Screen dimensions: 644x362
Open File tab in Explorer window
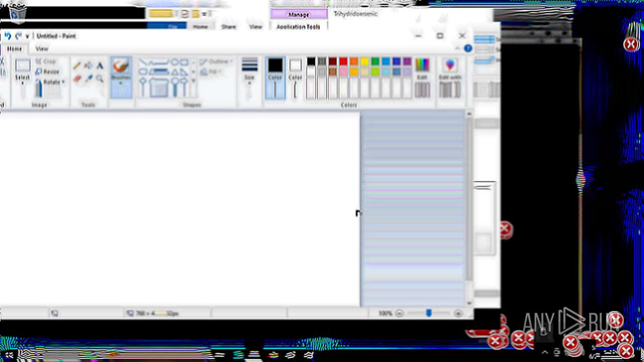point(173,27)
